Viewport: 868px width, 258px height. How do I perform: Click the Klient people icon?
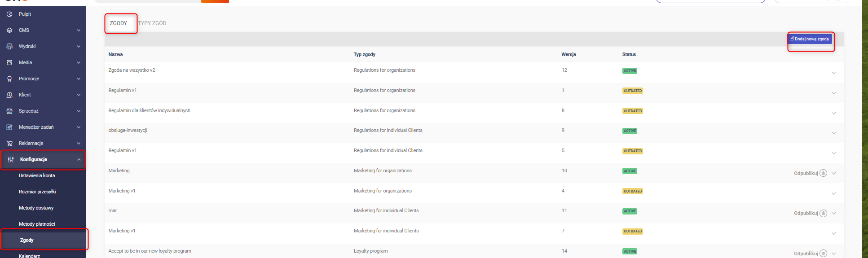(x=9, y=95)
